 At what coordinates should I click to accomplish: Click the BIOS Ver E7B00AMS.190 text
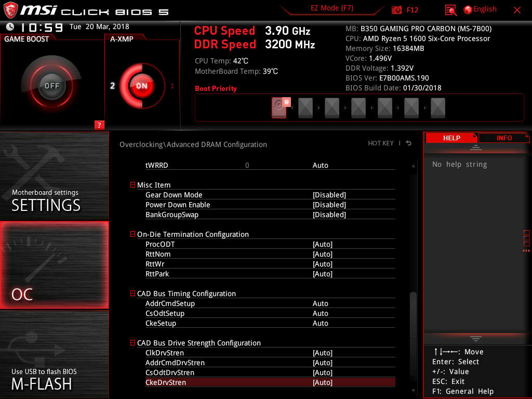tap(387, 78)
